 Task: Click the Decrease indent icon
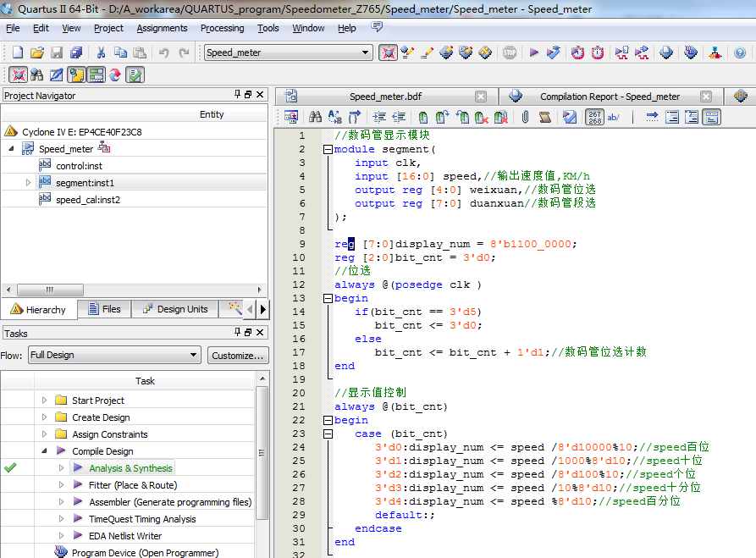point(399,117)
